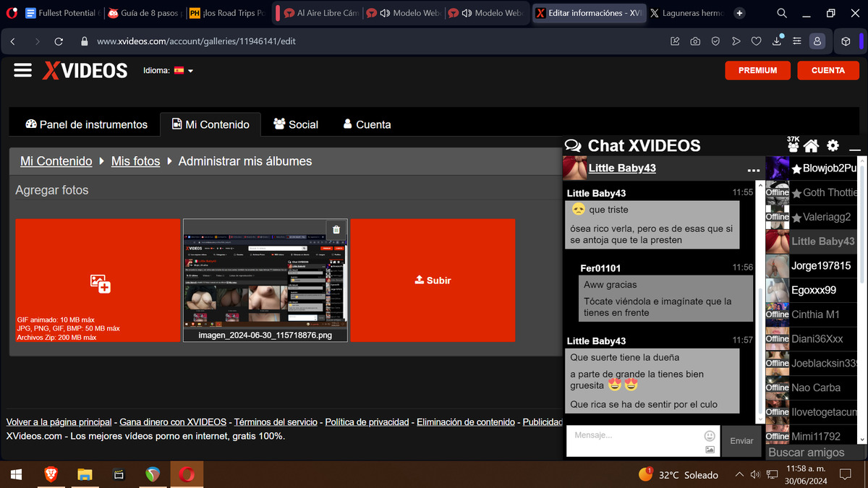Open the hamburger main menu
This screenshot has height=488, width=868.
pos(23,70)
